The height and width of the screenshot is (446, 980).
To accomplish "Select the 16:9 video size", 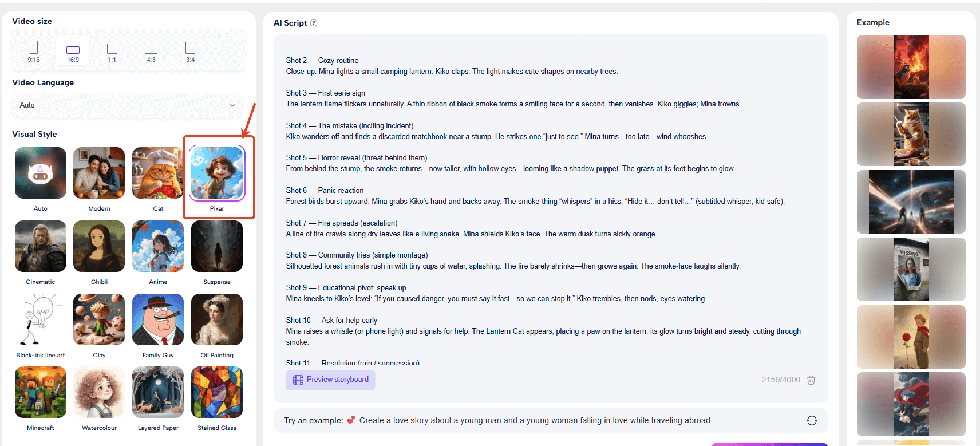I will click(73, 51).
